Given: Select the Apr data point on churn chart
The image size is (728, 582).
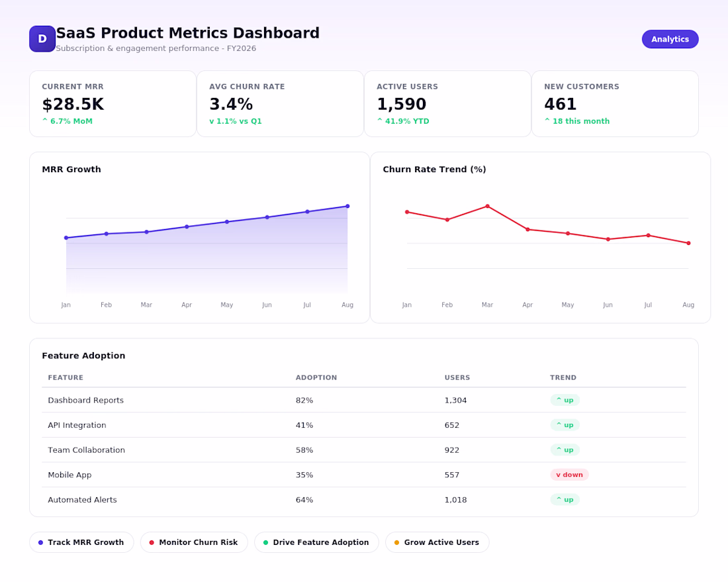Looking at the screenshot, I should pyautogui.click(x=527, y=230).
